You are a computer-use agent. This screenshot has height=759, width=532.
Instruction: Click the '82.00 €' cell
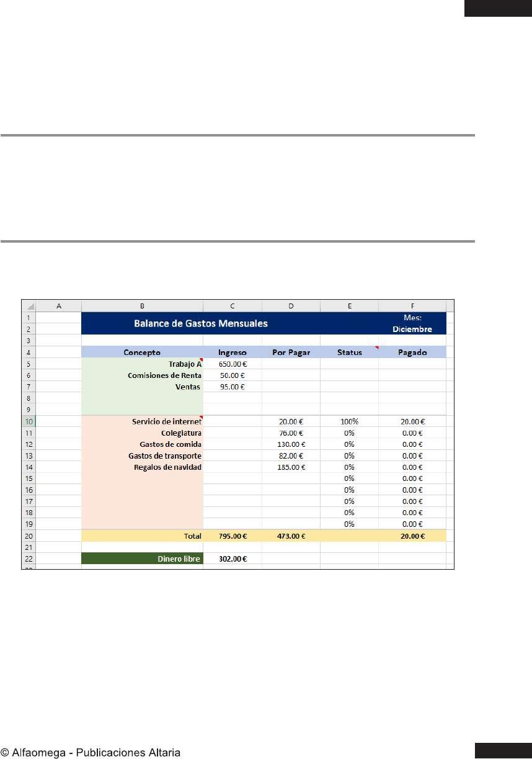click(x=291, y=456)
